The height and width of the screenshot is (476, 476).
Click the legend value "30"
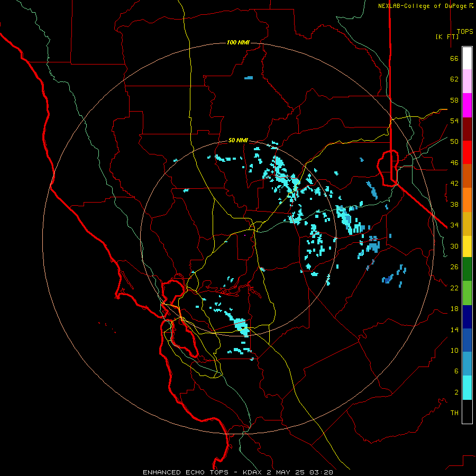point(454,246)
